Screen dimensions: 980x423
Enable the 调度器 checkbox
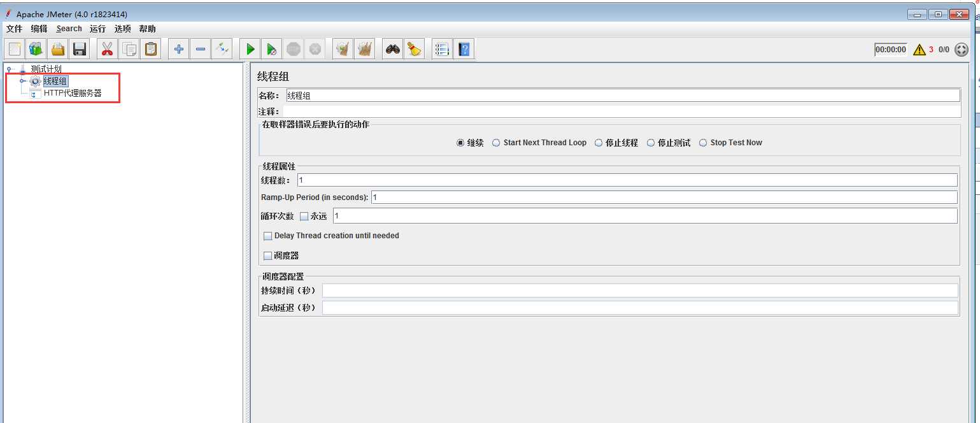(268, 255)
